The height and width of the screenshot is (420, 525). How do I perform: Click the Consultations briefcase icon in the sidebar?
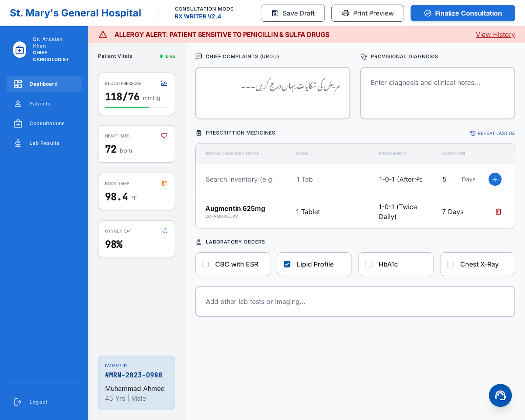click(18, 123)
